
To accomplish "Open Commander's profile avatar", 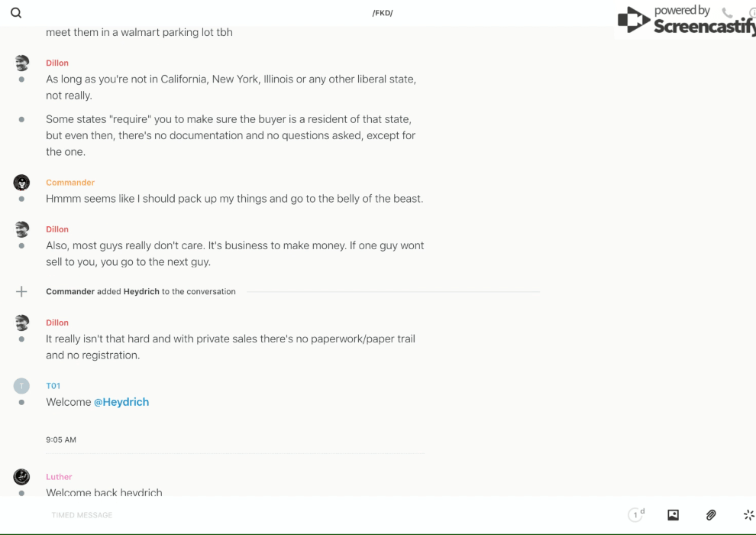I will pyautogui.click(x=21, y=183).
